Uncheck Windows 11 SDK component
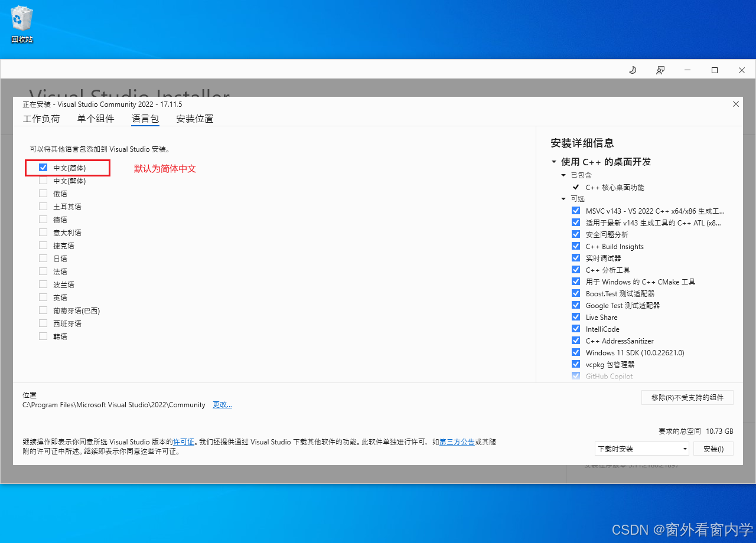The width and height of the screenshot is (756, 543). pyautogui.click(x=576, y=352)
